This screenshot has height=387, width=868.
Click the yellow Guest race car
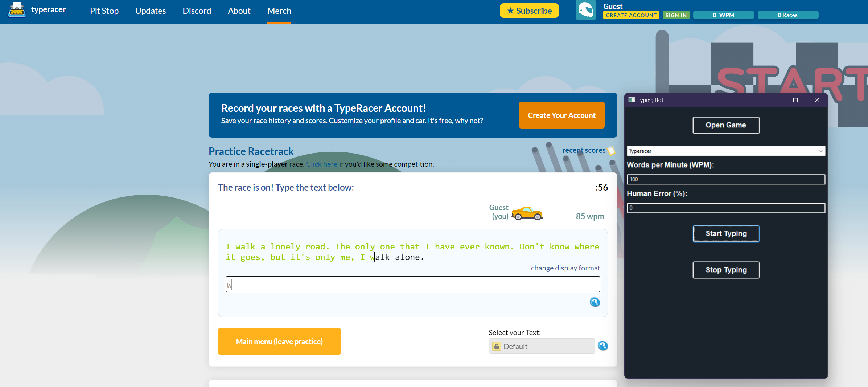click(527, 213)
